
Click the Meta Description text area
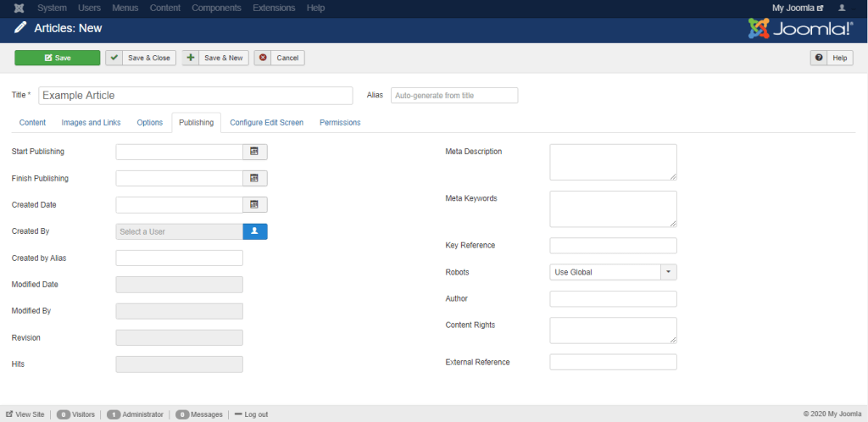[614, 162]
